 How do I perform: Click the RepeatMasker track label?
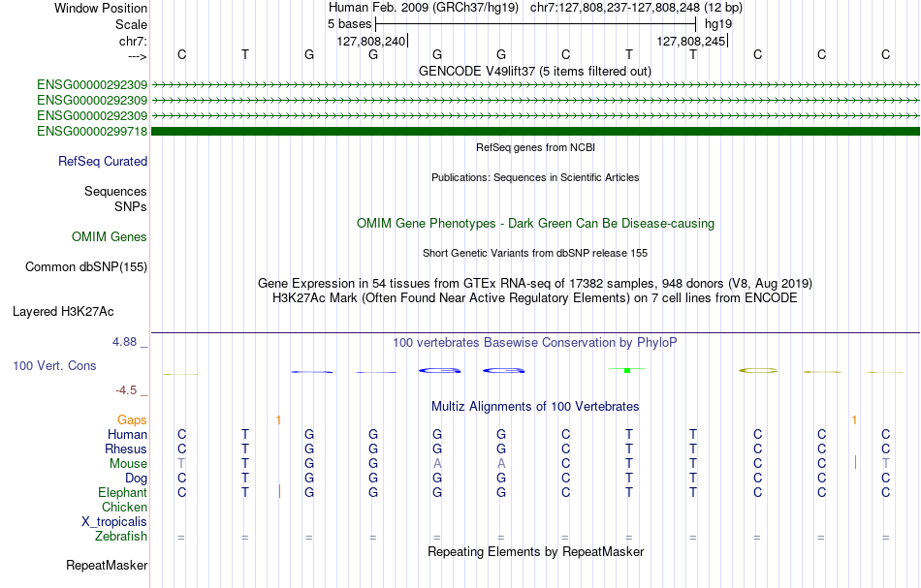tap(107, 565)
